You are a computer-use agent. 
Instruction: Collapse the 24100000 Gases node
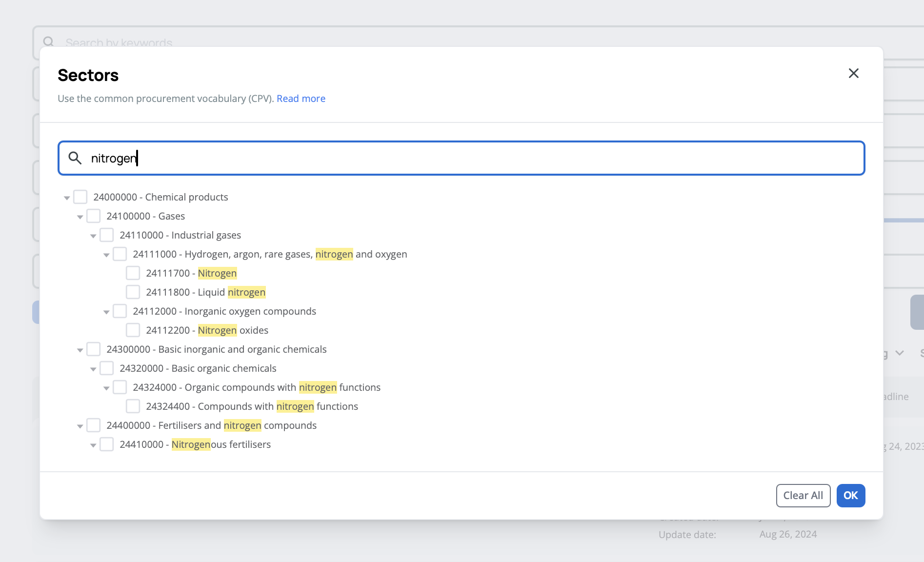click(80, 217)
